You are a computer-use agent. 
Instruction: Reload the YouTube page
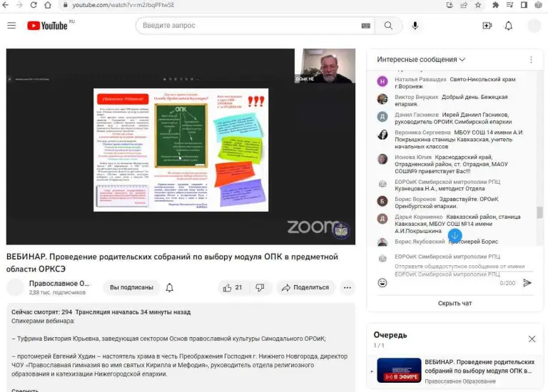click(x=34, y=5)
